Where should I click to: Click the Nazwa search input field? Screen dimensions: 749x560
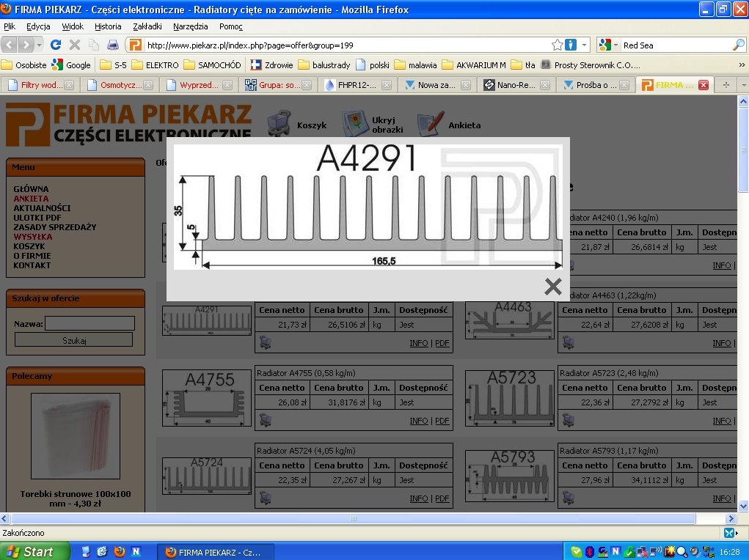tap(89, 323)
